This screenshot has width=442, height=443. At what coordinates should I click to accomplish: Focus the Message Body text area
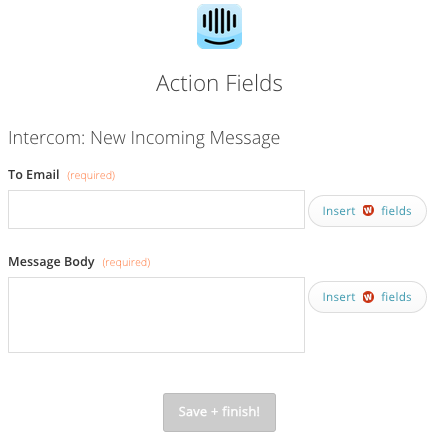click(x=156, y=315)
